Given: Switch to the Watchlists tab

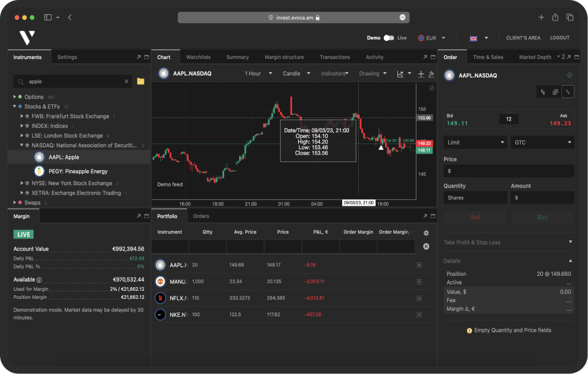Looking at the screenshot, I should [198, 57].
